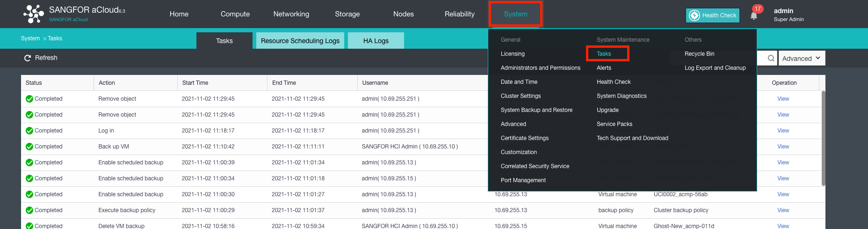The height and width of the screenshot is (229, 868).
Task: Click the Username column header
Action: 423,83
